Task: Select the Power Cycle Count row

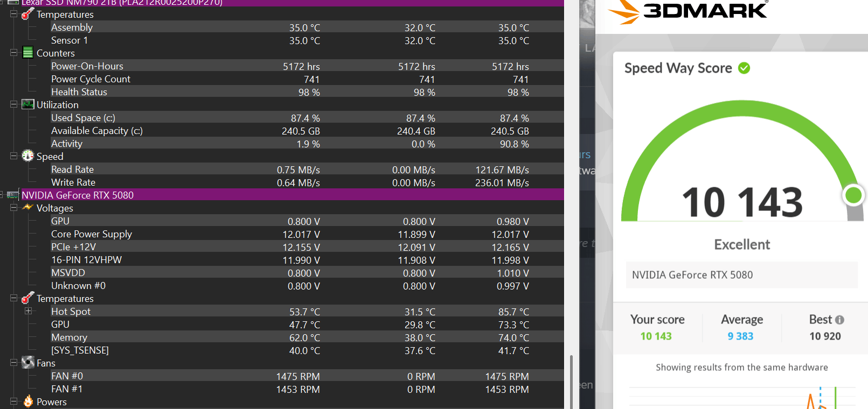Action: (307, 79)
